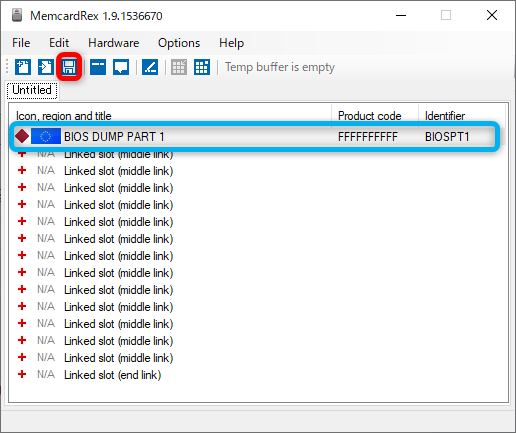Click red plus beside the end link slot
This screenshot has height=433, width=516.
click(x=22, y=374)
